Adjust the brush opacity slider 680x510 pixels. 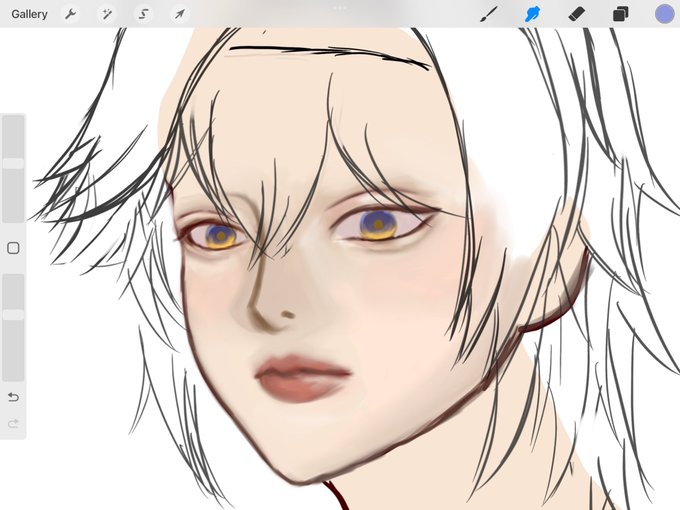[x=13, y=327]
